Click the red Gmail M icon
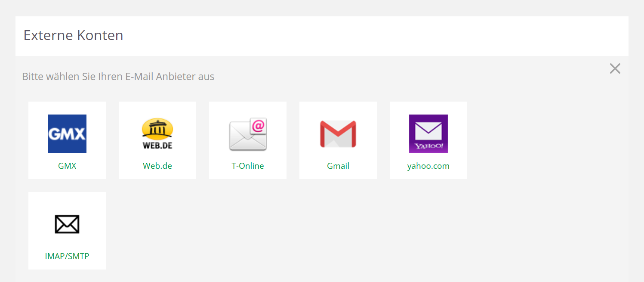This screenshot has height=282, width=644. tap(338, 134)
